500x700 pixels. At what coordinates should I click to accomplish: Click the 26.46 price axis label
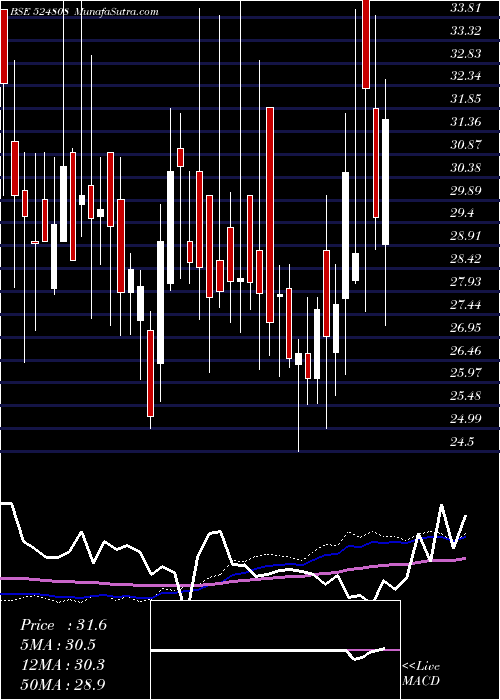pos(466,350)
